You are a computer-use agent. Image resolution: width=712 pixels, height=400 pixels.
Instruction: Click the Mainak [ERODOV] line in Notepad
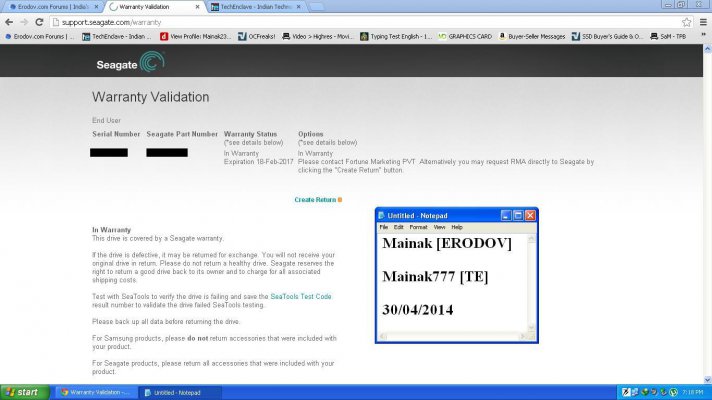tap(447, 243)
